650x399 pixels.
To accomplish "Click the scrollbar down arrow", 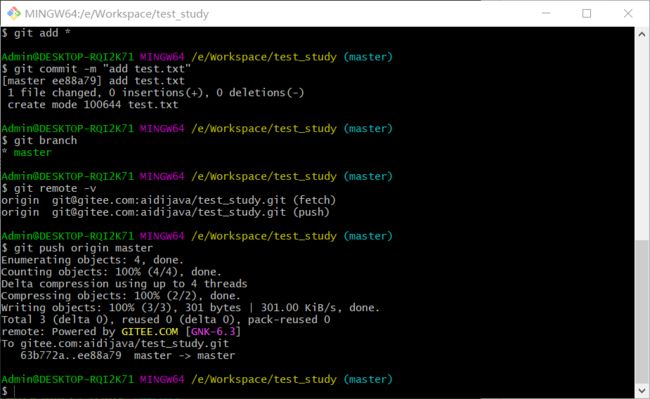I will [642, 389].
